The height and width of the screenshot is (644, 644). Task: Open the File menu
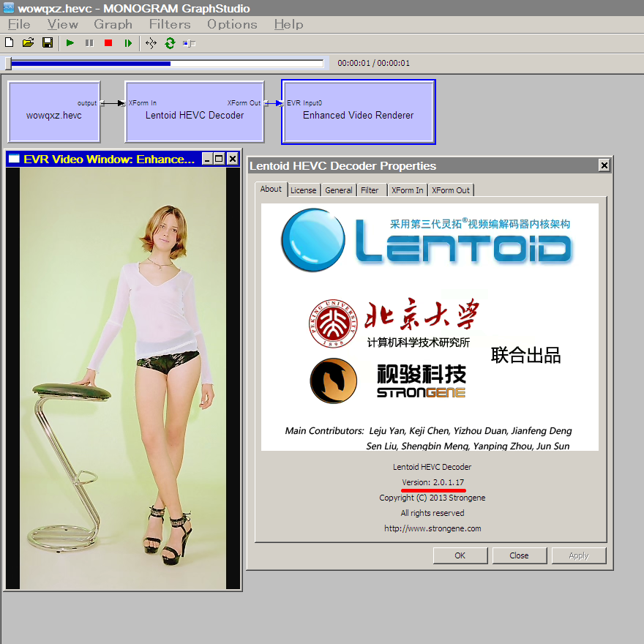coord(19,24)
